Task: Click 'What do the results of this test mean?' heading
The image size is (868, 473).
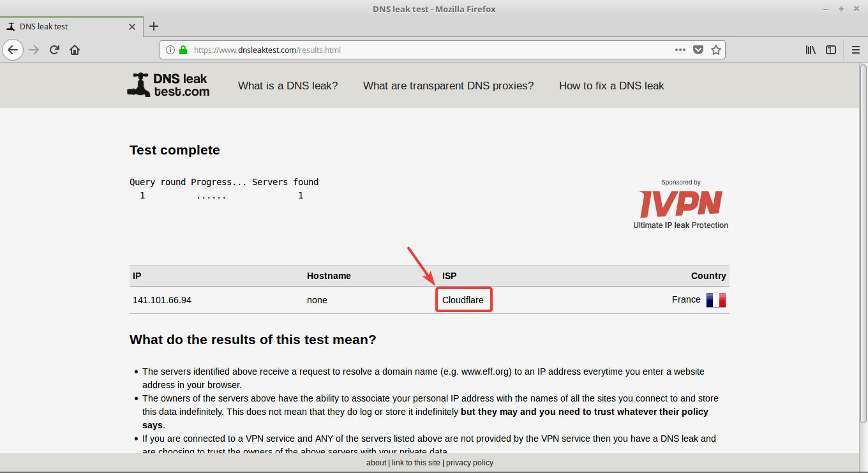Action: [x=253, y=340]
